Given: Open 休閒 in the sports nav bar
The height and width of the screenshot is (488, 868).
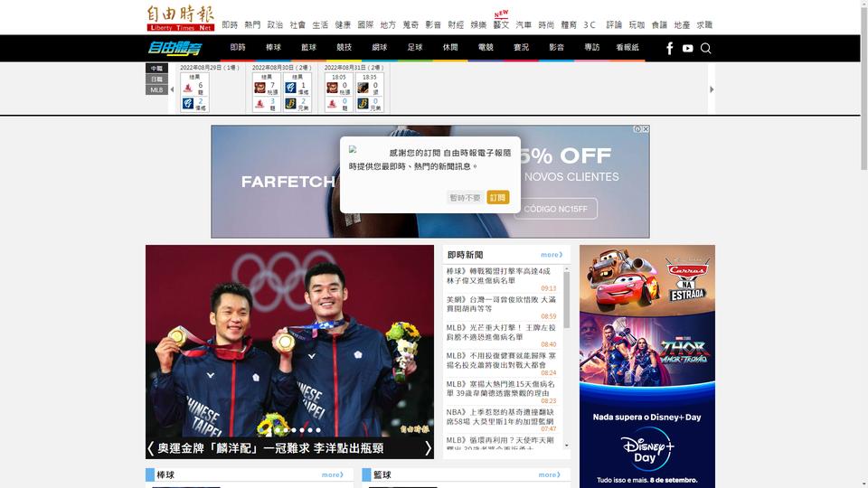Looking at the screenshot, I should pos(450,48).
